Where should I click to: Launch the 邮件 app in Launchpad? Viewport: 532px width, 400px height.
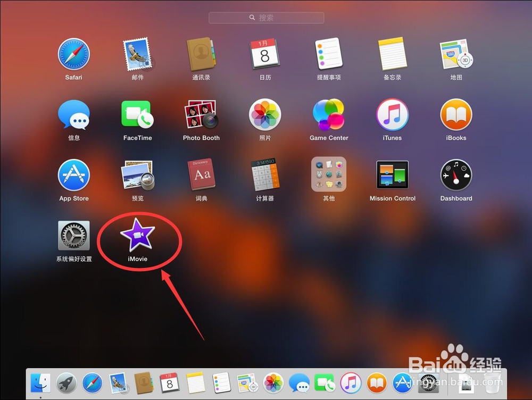pos(137,54)
